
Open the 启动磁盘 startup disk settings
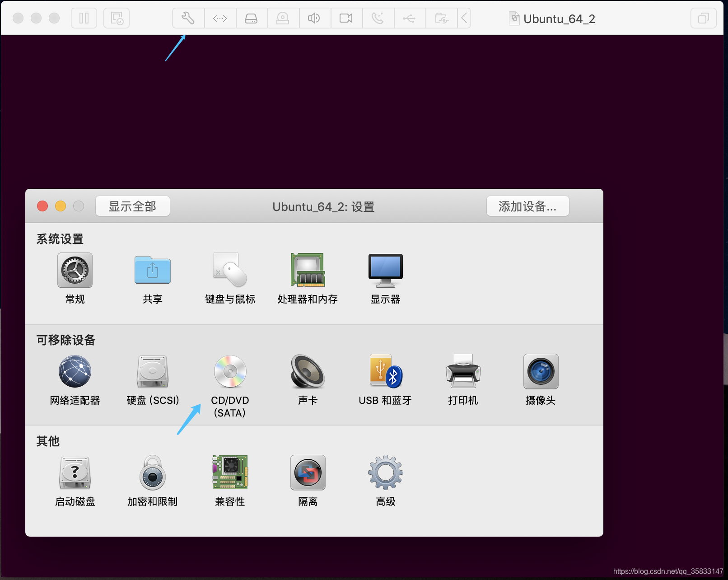75,473
